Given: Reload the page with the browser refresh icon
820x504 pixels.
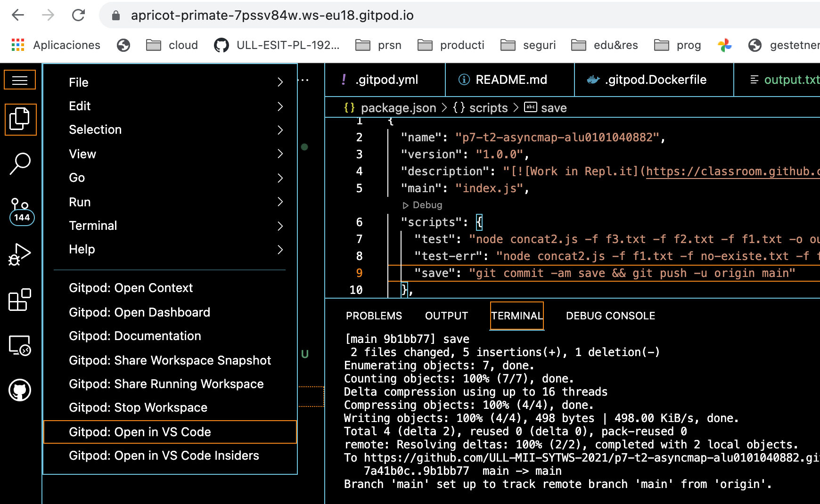Looking at the screenshot, I should [x=78, y=15].
